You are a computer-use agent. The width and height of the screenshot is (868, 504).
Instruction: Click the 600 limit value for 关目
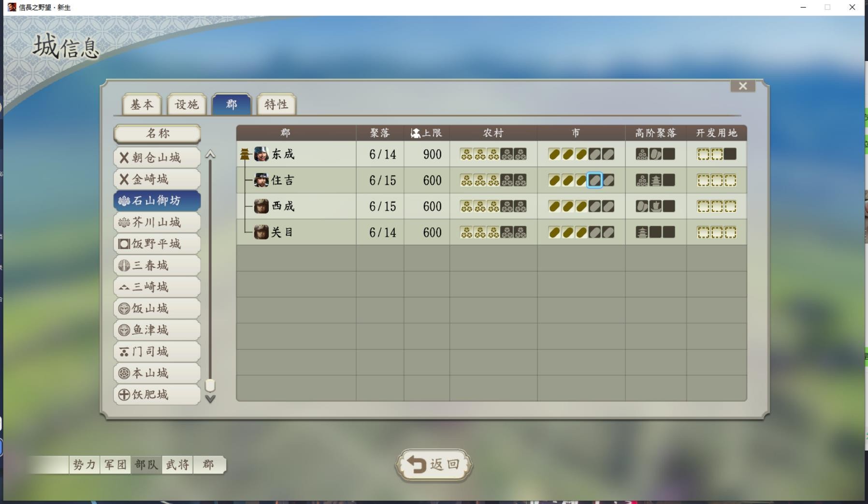[432, 232]
